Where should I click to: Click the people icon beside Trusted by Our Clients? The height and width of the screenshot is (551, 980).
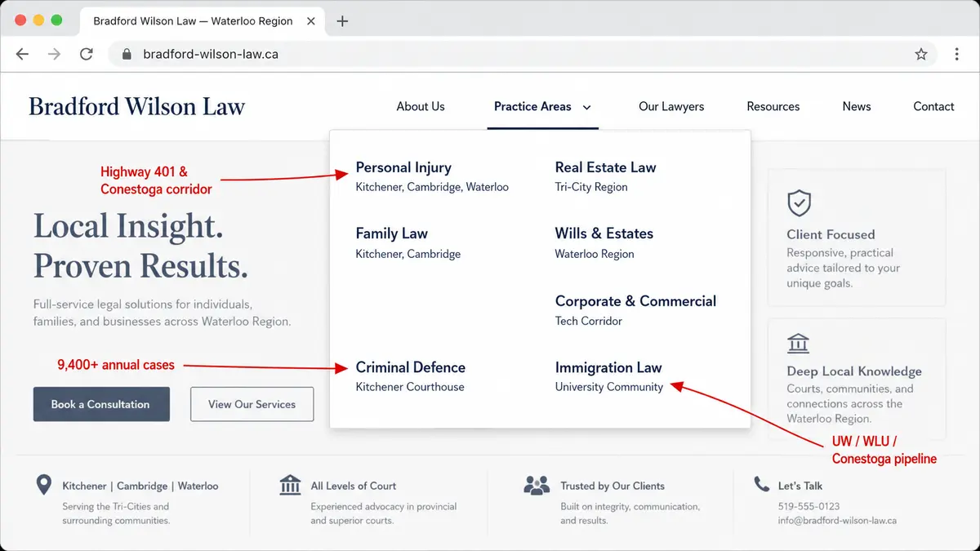pyautogui.click(x=537, y=486)
